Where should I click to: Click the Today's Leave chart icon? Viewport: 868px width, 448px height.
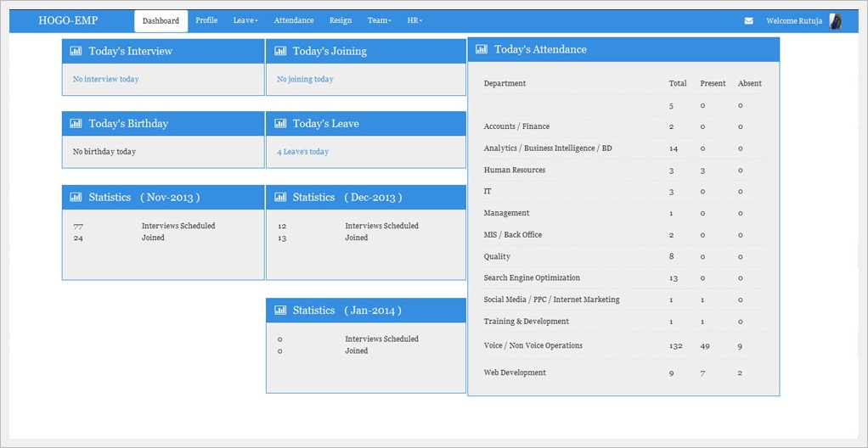tap(279, 124)
